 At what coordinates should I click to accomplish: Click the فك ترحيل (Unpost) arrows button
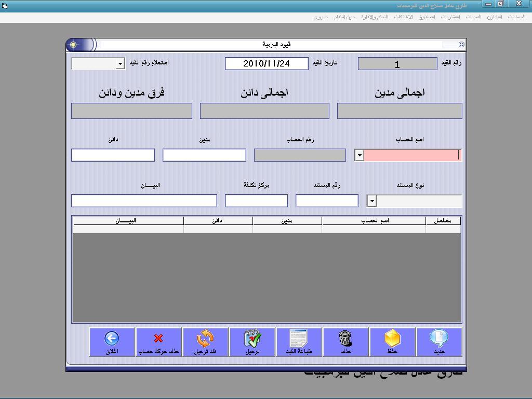(x=205, y=342)
